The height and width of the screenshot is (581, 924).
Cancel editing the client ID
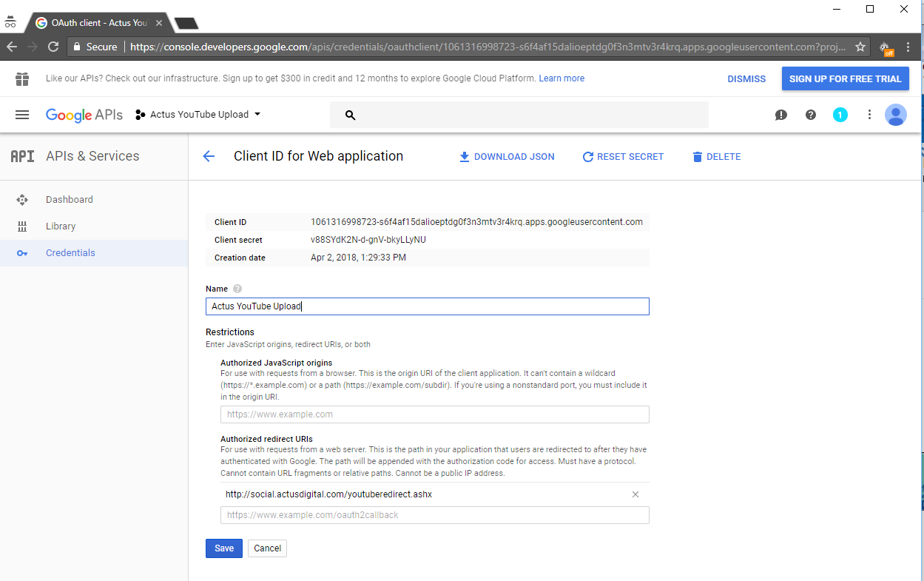pyautogui.click(x=267, y=548)
